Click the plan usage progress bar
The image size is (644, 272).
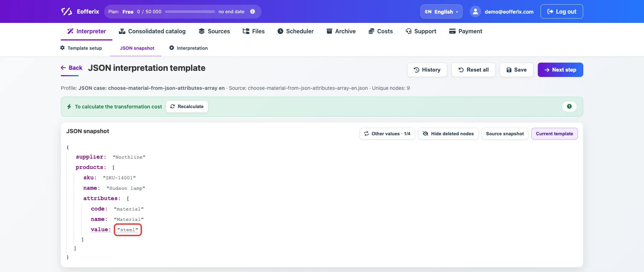click(x=190, y=11)
